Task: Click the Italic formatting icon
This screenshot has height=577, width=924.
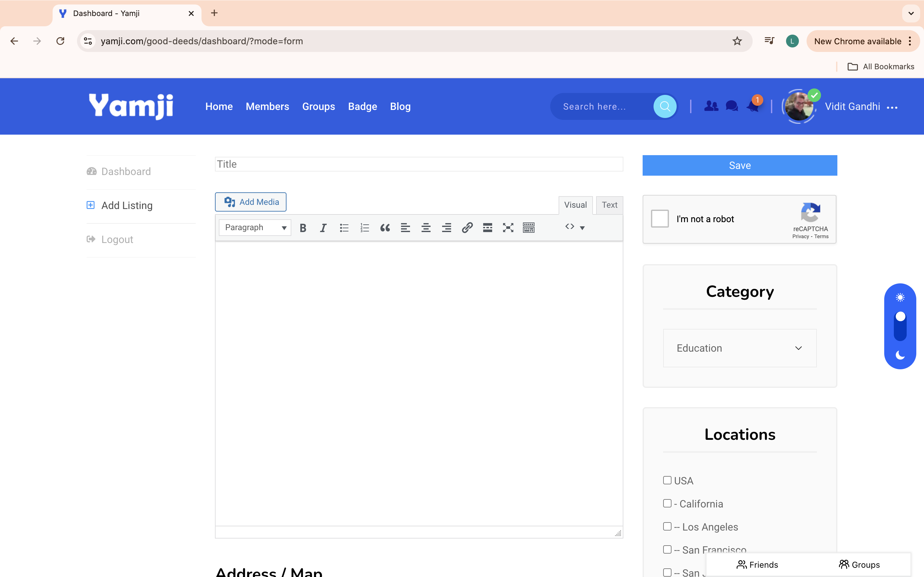Action: coord(323,227)
